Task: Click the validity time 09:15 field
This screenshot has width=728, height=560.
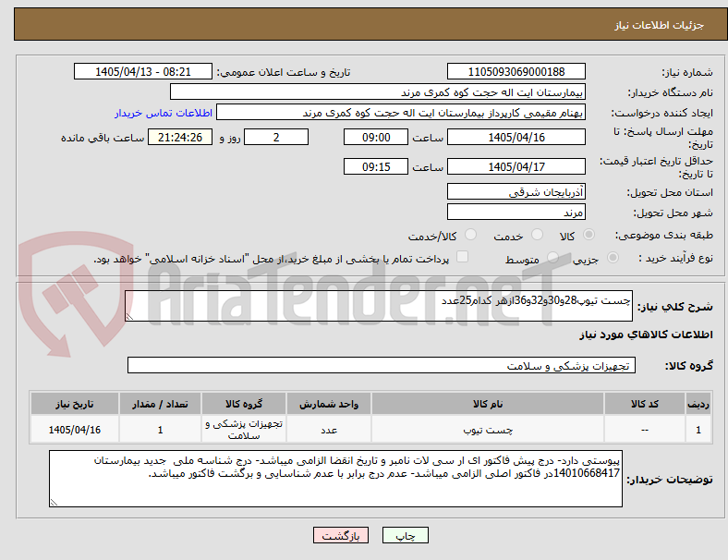Action: (376, 166)
